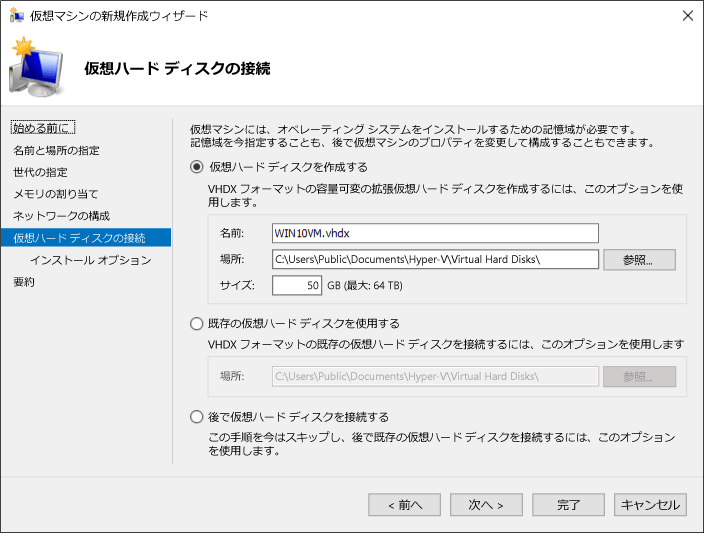
Task: Click the wizard title bar icon
Action: pos(16,15)
